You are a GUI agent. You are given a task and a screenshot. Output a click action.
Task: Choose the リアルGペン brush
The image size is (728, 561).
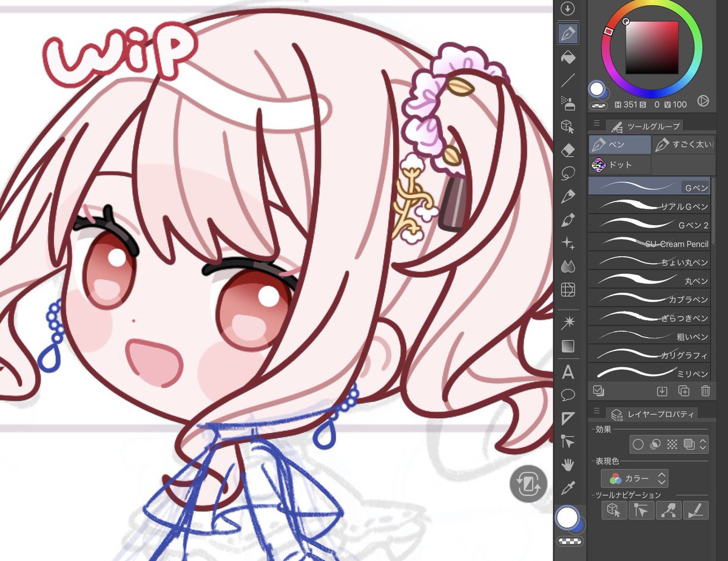click(x=649, y=205)
